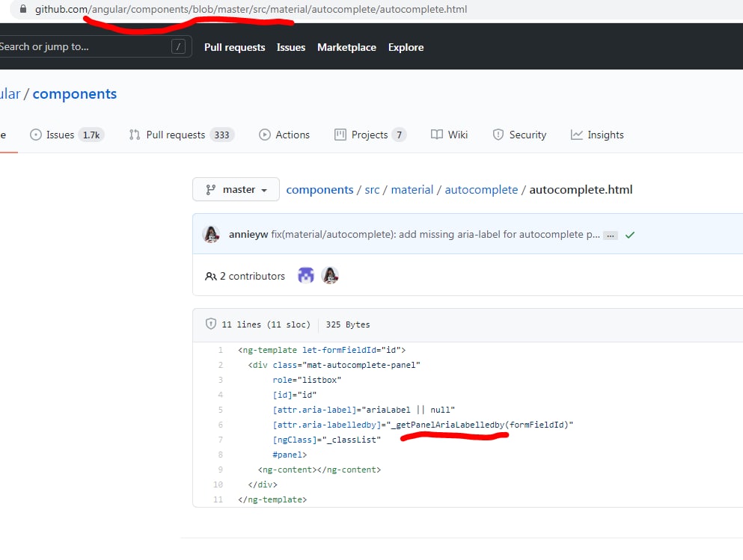Open annieyw author profile link
The height and width of the screenshot is (560, 743).
(248, 234)
